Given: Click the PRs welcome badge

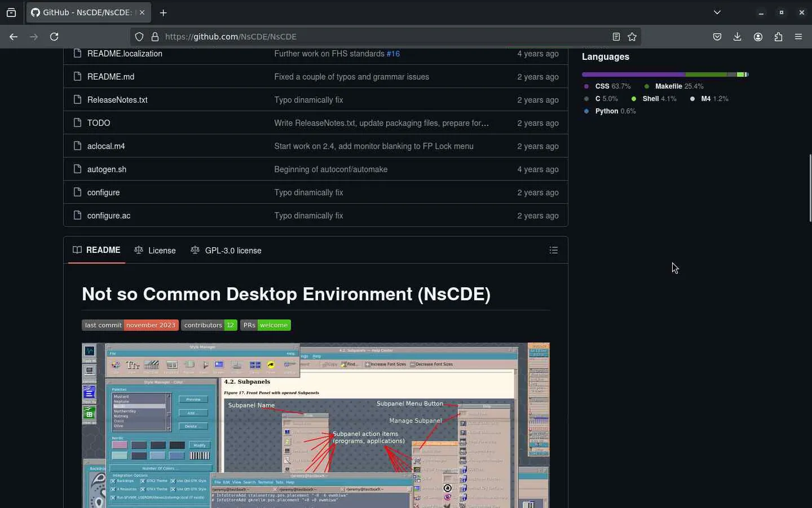Looking at the screenshot, I should tap(266, 325).
